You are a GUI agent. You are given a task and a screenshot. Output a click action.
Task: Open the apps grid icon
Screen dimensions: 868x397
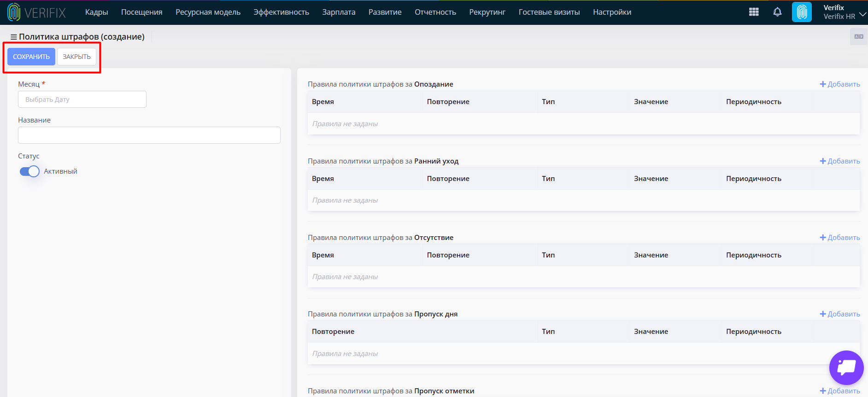click(754, 12)
